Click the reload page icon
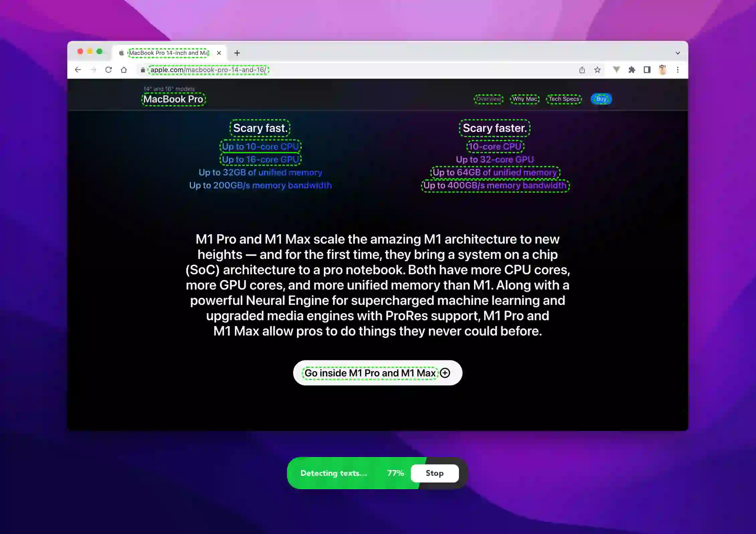 pyautogui.click(x=109, y=69)
